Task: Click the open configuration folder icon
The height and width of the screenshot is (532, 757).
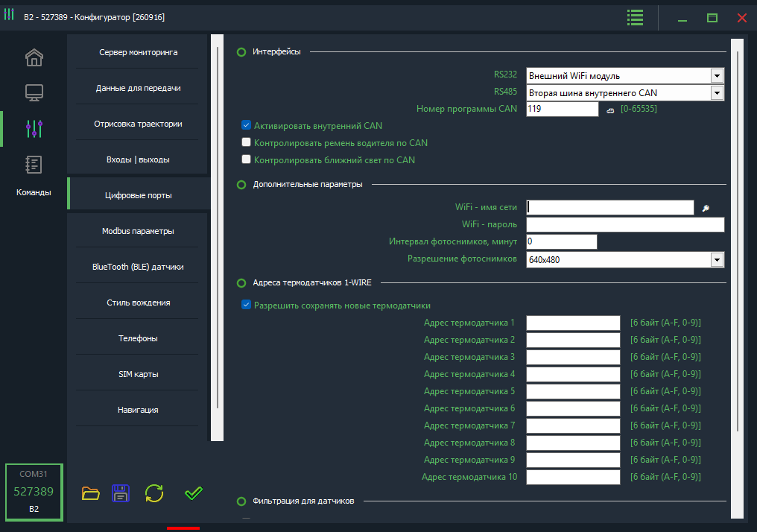Action: (90, 493)
